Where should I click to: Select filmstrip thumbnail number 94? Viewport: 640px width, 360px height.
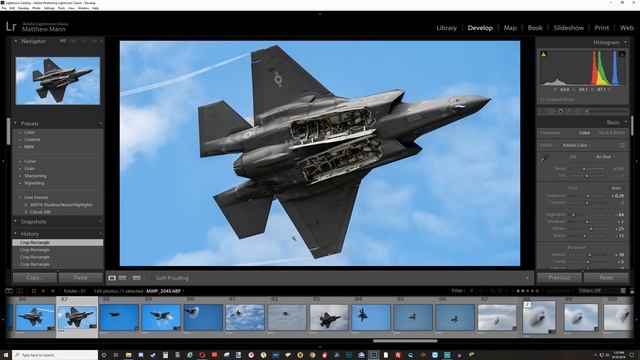(x=371, y=317)
